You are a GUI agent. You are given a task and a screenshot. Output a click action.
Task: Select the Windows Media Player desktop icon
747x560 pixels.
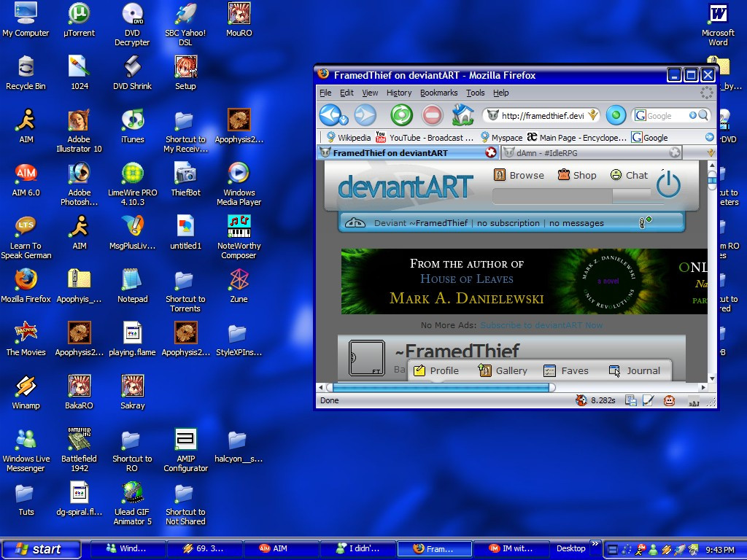(x=239, y=184)
